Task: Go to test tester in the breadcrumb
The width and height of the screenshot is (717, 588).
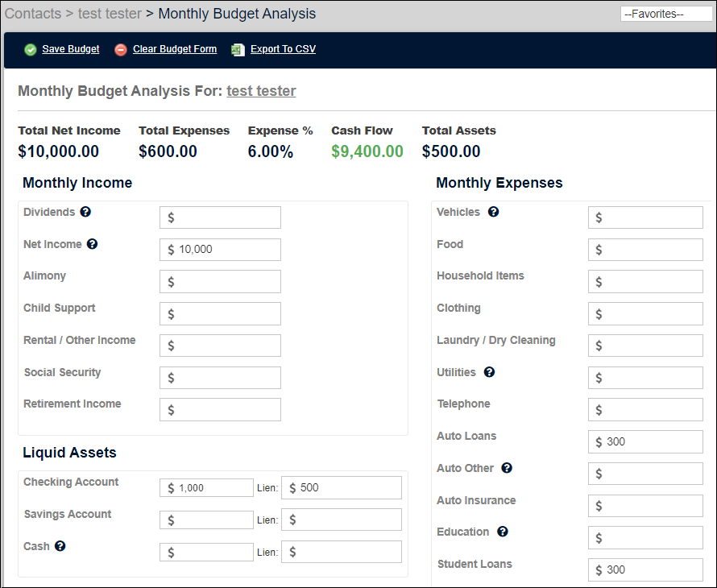Action: click(110, 14)
